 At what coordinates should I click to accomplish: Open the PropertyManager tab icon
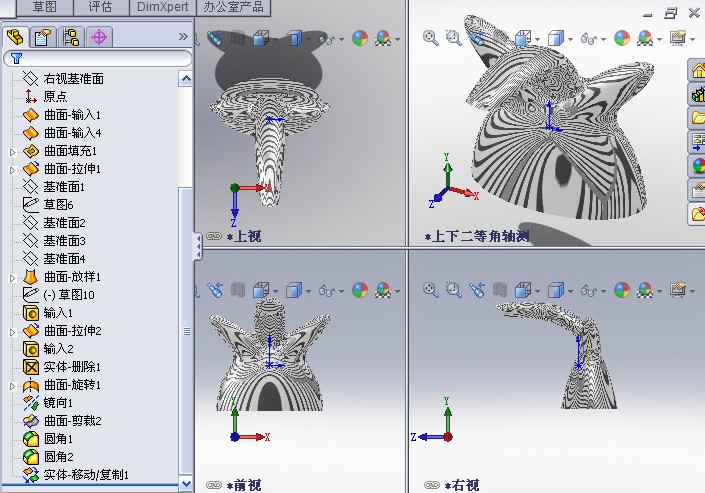pos(43,37)
